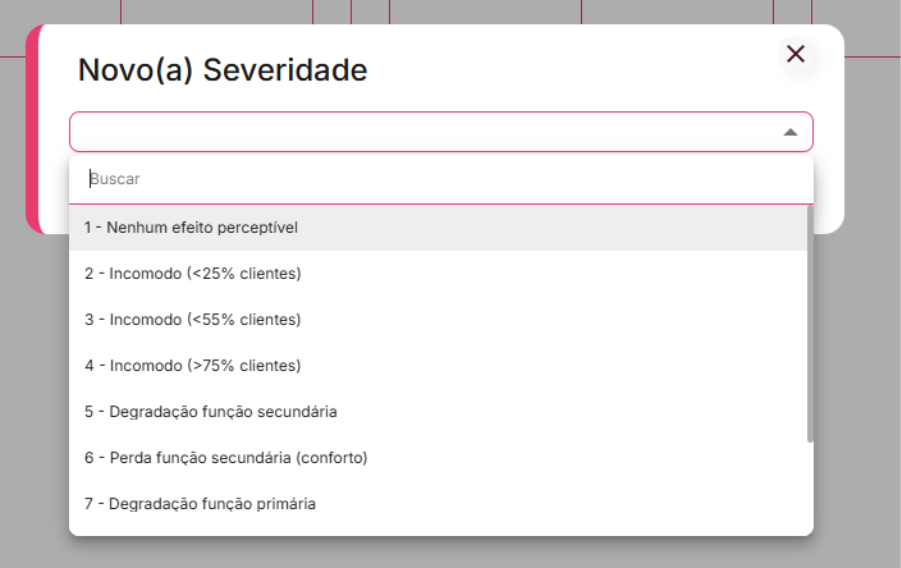Set severity to annoyance under 25% clients
This screenshot has width=901, height=568.
pyautogui.click(x=192, y=274)
